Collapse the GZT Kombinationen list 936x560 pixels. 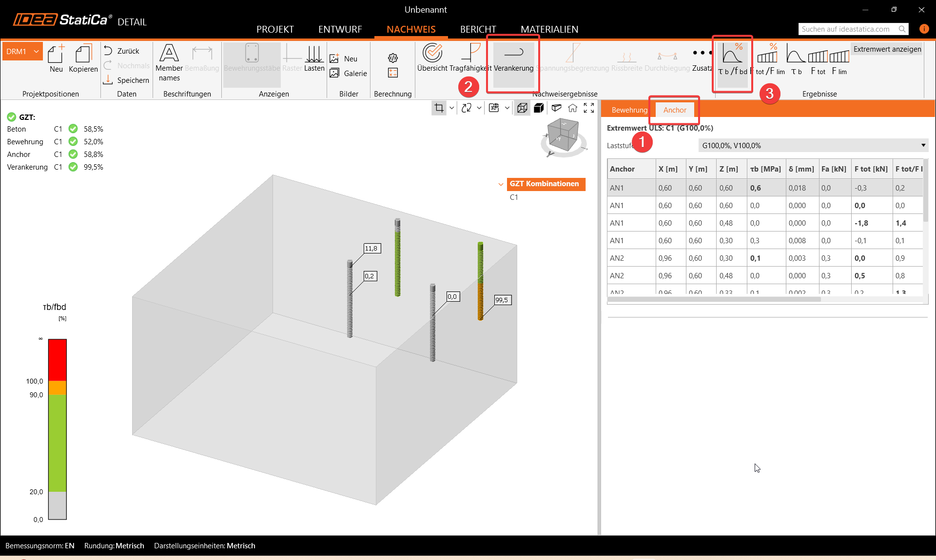click(x=501, y=184)
